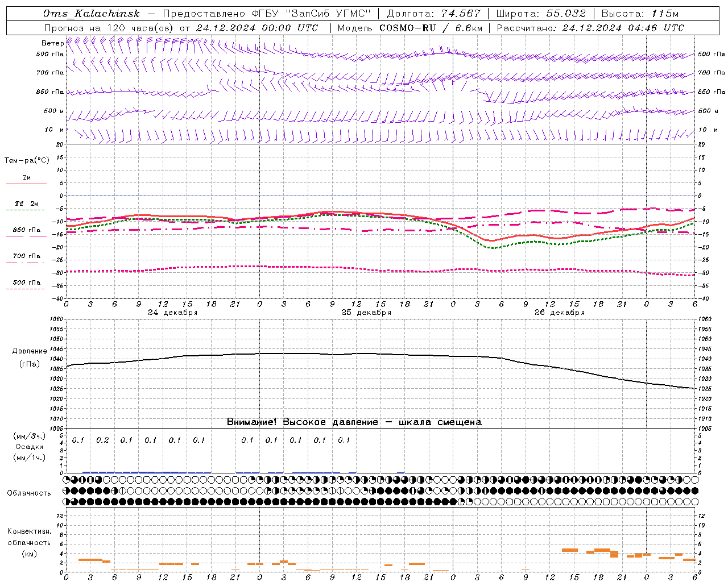728x582 pixels.
Task: Click the (мм/3ч.) precipitation unit label
Action: point(30,436)
